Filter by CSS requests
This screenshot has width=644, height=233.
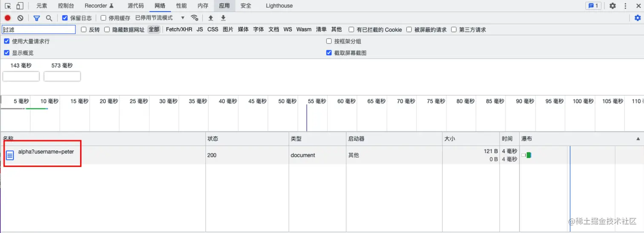(x=213, y=29)
